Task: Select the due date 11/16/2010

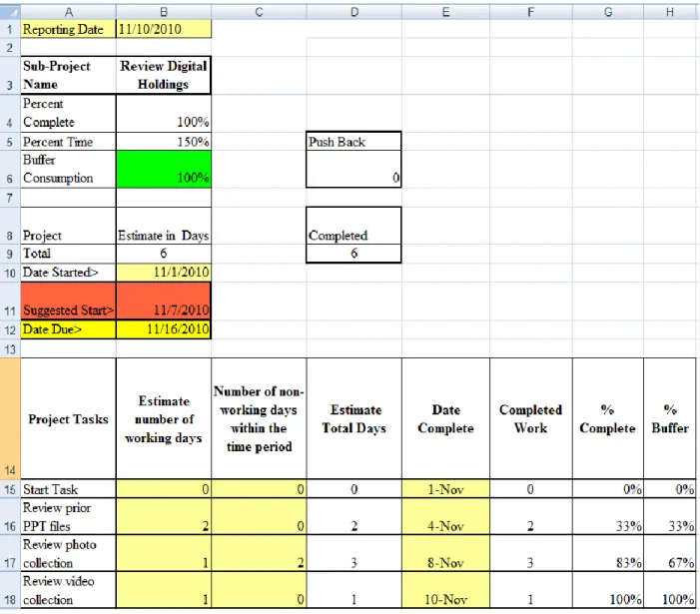Action: 164,329
